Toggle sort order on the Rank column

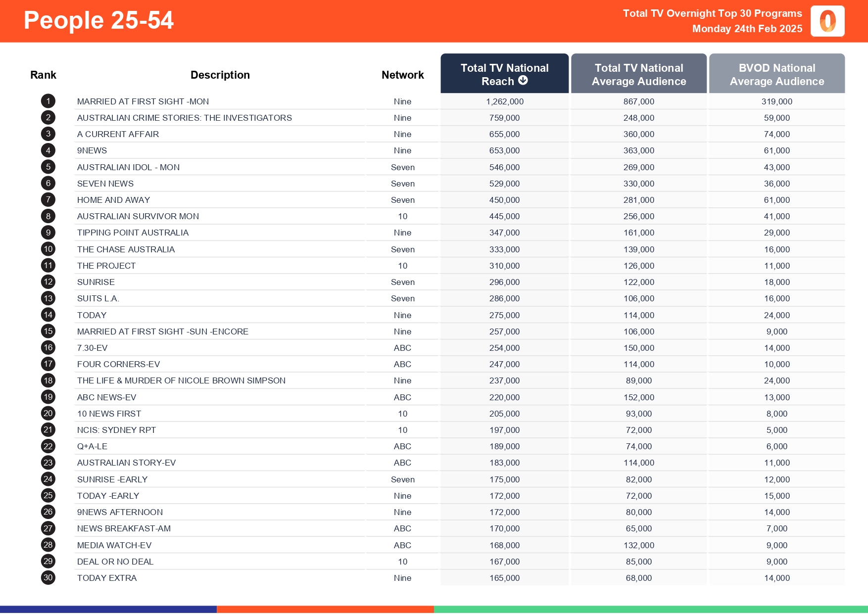coord(43,74)
